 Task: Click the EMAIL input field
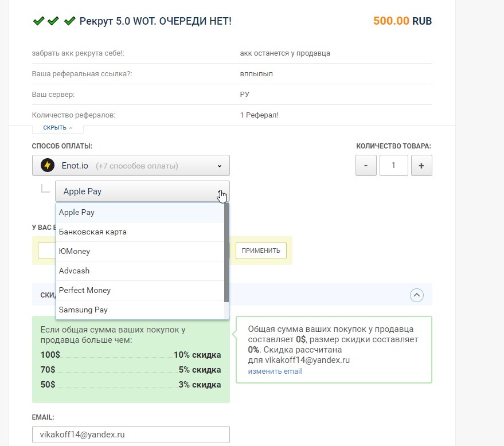tap(131, 435)
